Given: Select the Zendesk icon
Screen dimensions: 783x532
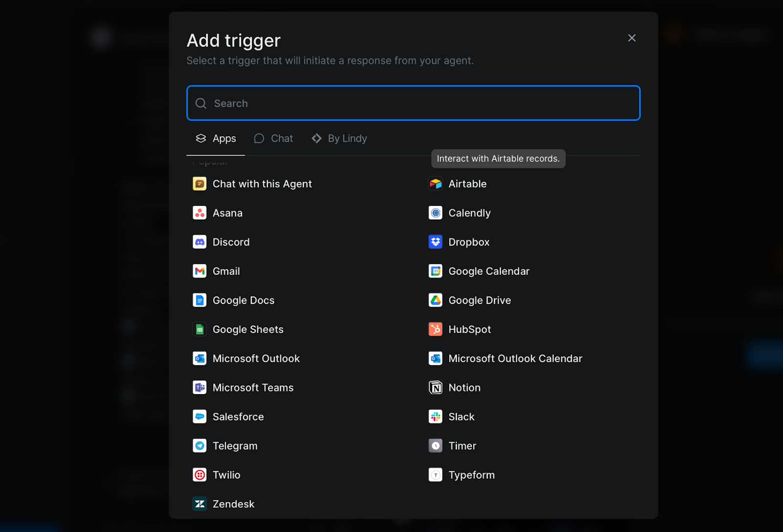Looking at the screenshot, I should tap(199, 504).
